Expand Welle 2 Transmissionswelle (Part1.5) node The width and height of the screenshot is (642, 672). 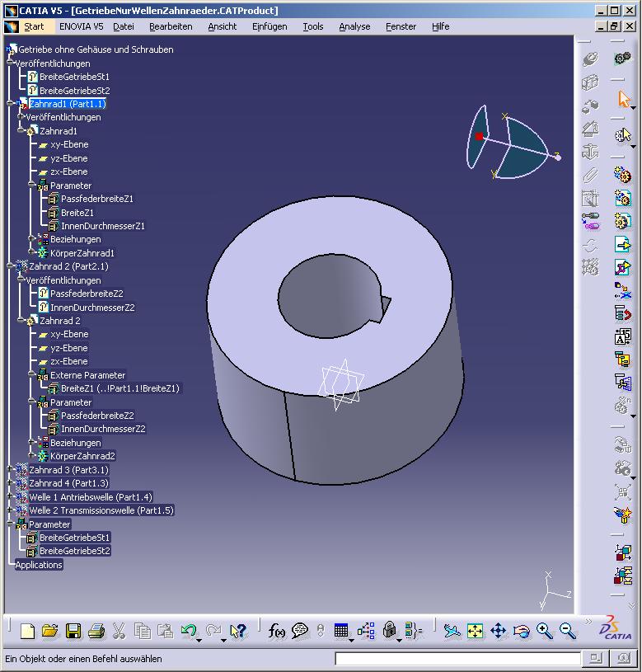10,510
